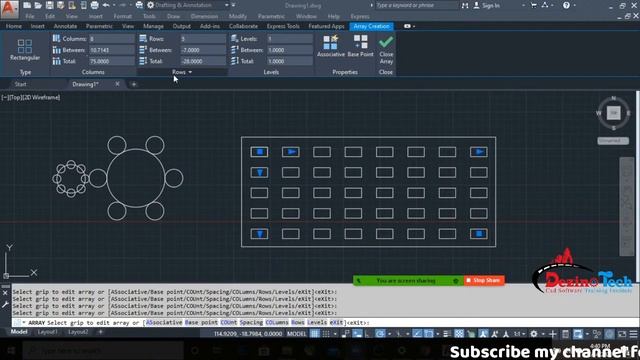This screenshot has width=640, height=360.
Task: Click the Plot printer icon after Redo
Action: (139, 5)
